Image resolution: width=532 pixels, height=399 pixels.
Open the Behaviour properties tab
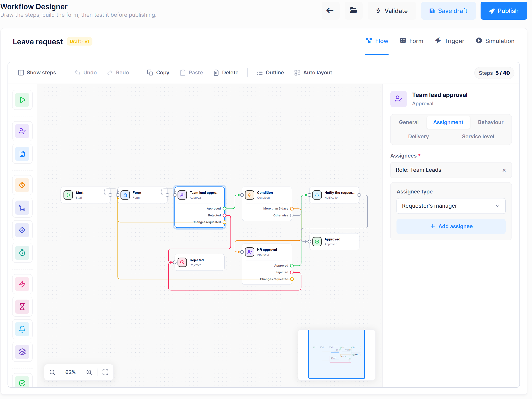pyautogui.click(x=490, y=122)
